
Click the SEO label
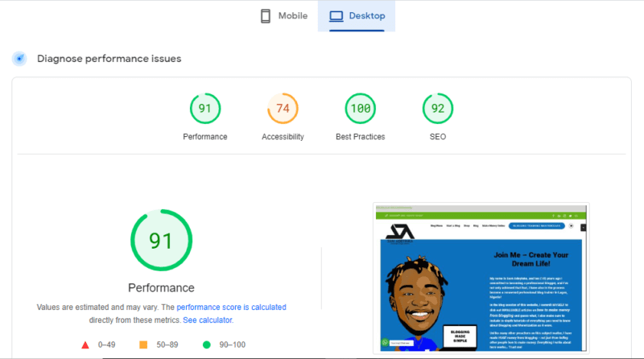click(438, 137)
